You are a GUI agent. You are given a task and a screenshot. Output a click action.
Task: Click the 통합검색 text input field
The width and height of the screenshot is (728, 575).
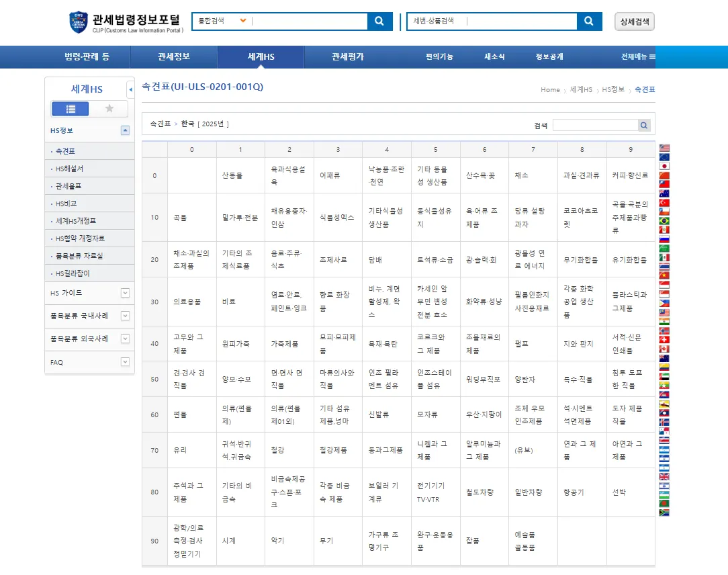(x=309, y=21)
